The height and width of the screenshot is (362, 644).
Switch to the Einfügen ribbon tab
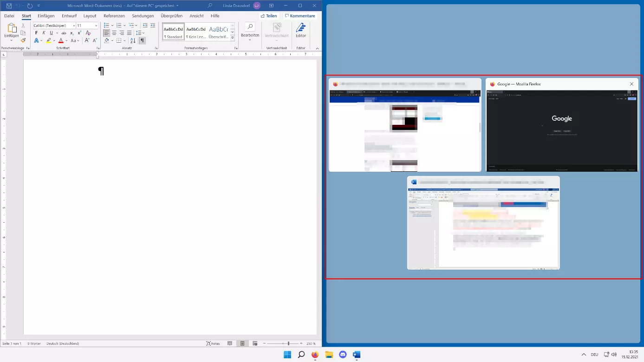46,16
